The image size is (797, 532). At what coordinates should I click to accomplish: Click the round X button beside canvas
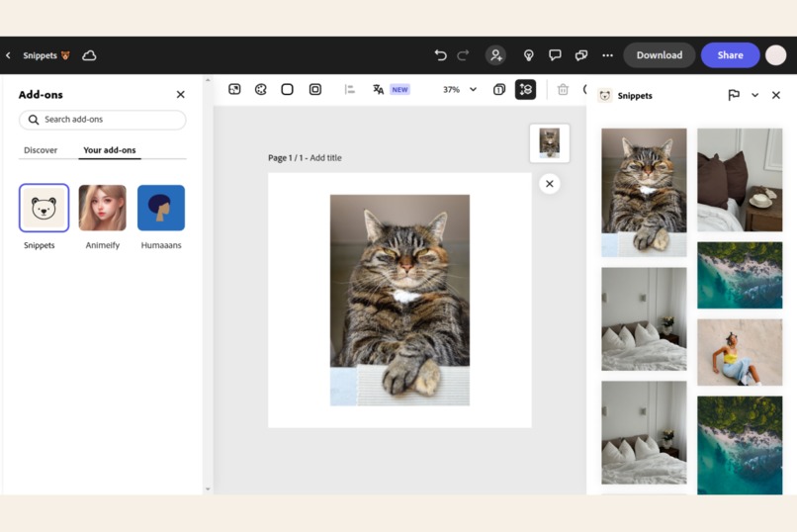point(550,184)
